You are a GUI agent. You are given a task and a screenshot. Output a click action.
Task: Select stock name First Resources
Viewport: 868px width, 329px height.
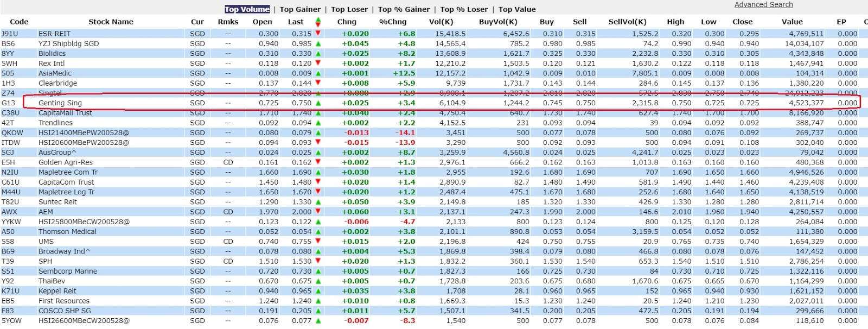pos(64,301)
